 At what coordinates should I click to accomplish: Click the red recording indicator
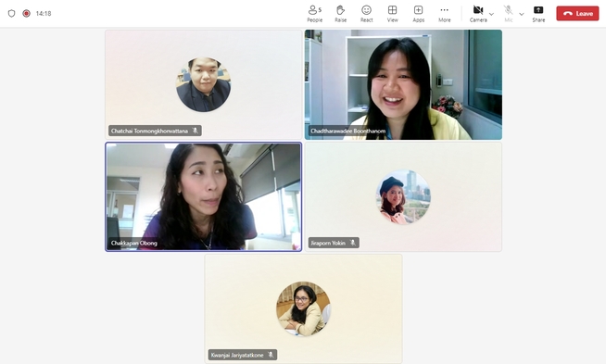tap(26, 14)
